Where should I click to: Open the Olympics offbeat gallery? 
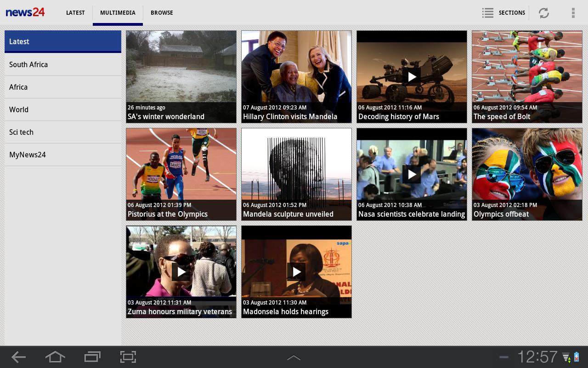coord(527,174)
